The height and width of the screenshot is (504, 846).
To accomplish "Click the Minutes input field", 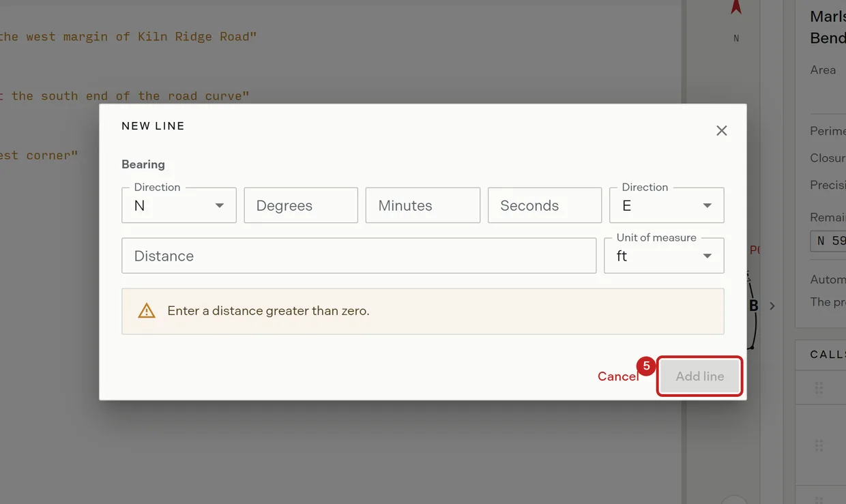I will tap(423, 205).
